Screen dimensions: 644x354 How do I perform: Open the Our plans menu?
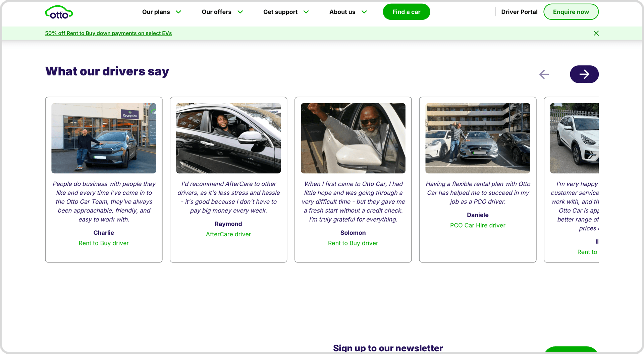[x=156, y=12]
